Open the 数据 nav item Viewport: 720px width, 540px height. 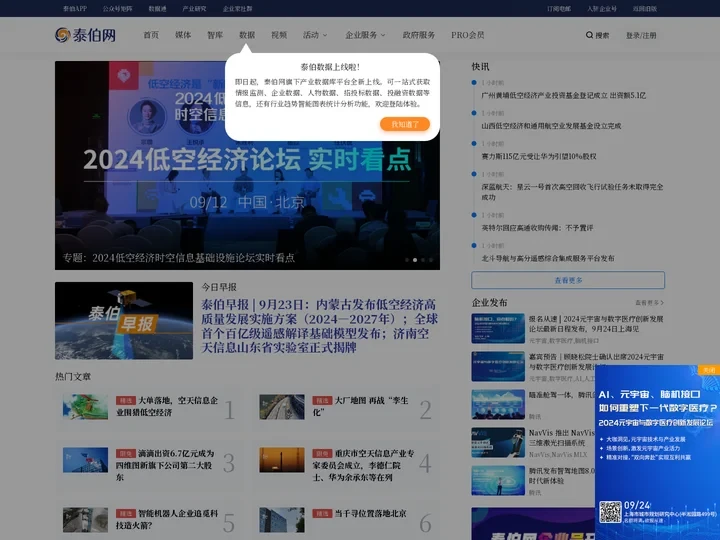coord(247,35)
